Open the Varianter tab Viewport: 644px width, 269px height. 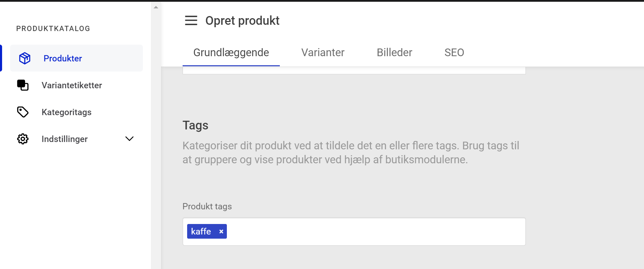point(323,53)
